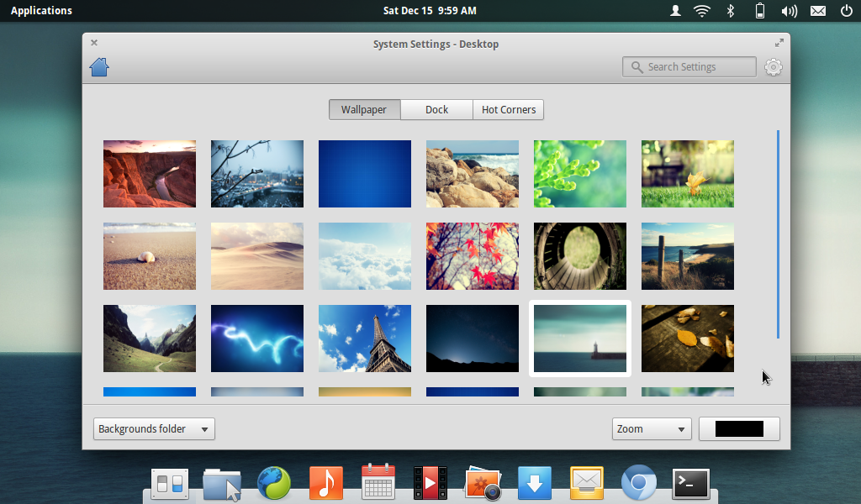Screen dimensions: 861x504
Task: Launch Shotwell photo manager from the dock
Action: coord(482,483)
